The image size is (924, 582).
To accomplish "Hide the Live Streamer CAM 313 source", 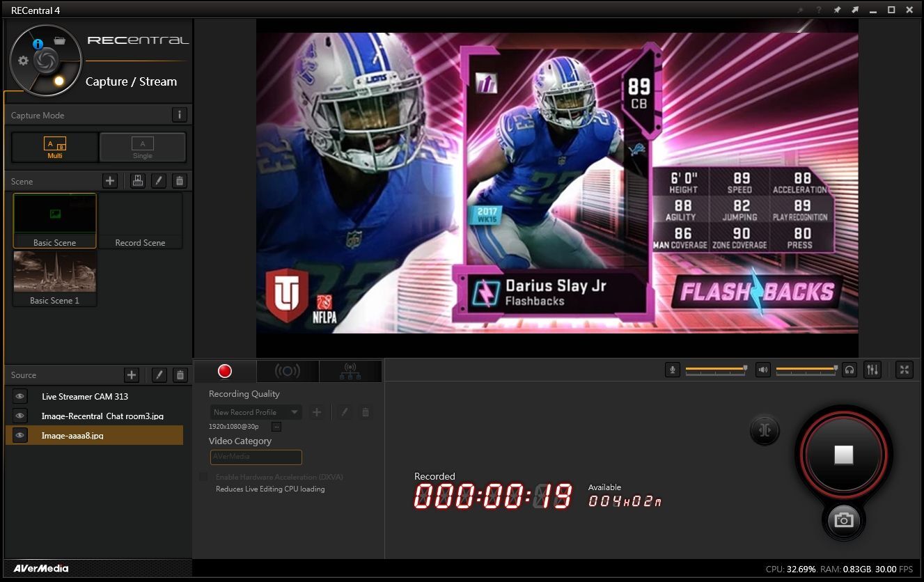I will point(20,396).
